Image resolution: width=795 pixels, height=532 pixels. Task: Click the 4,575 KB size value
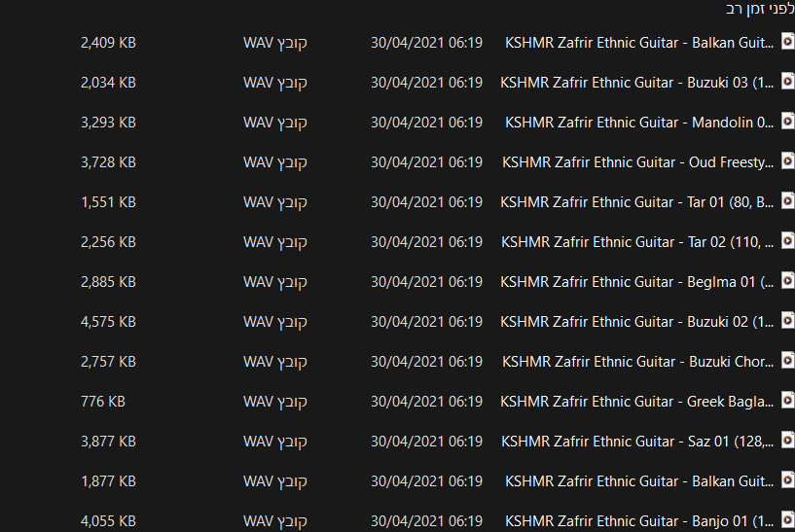109,322
